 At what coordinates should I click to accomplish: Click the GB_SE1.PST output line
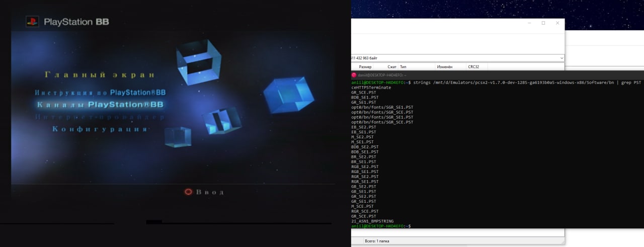click(x=363, y=192)
